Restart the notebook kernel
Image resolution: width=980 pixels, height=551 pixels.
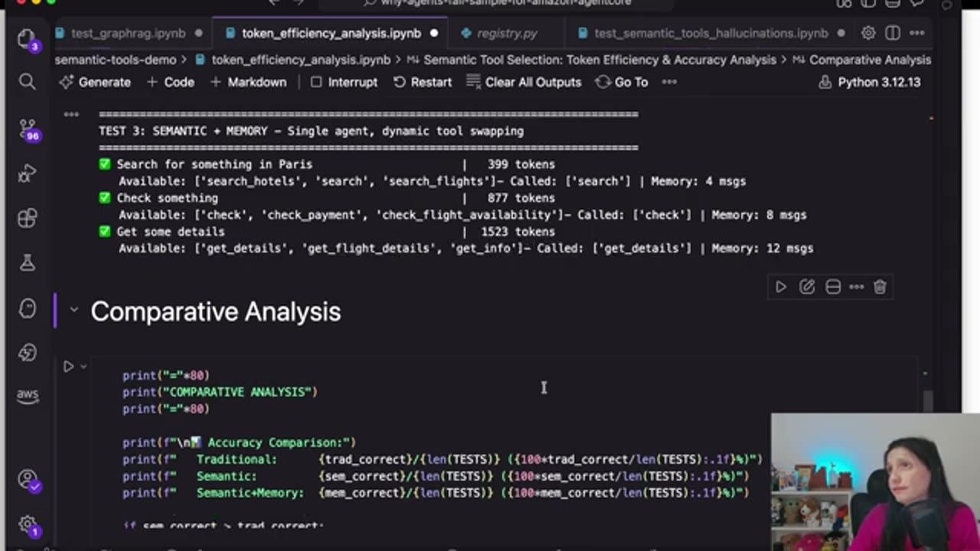[423, 82]
